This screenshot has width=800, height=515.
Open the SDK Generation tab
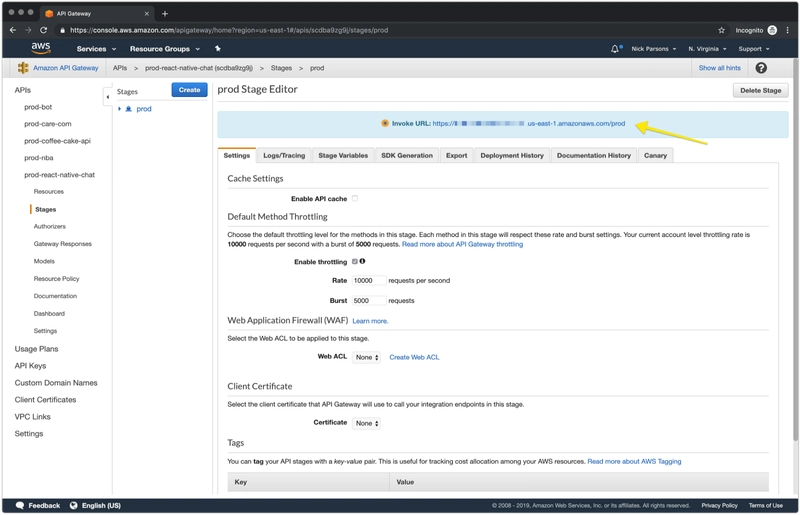pos(407,156)
